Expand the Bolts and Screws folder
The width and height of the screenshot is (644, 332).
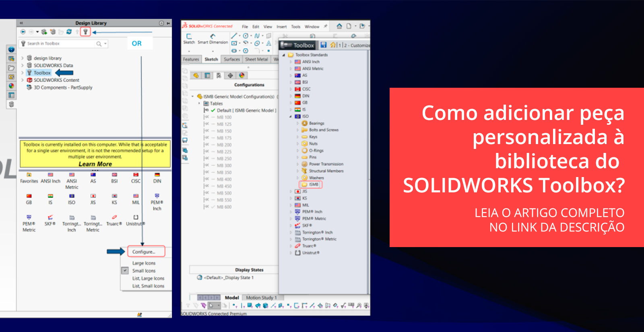[x=298, y=130]
